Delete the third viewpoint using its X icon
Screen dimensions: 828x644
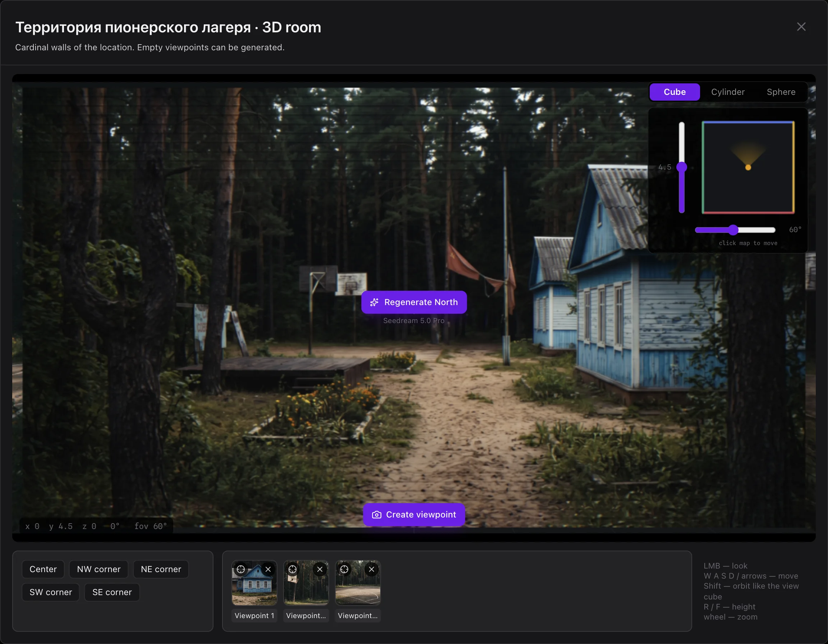point(372,569)
